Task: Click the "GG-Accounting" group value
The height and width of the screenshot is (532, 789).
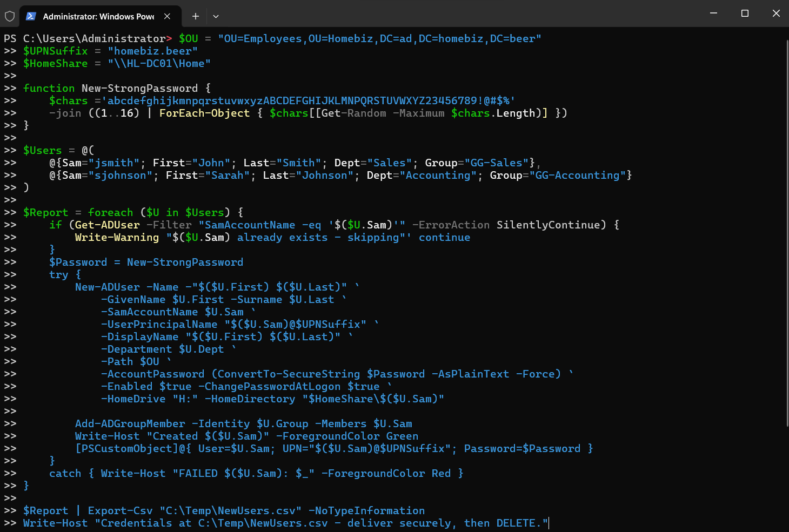Action: tap(578, 175)
